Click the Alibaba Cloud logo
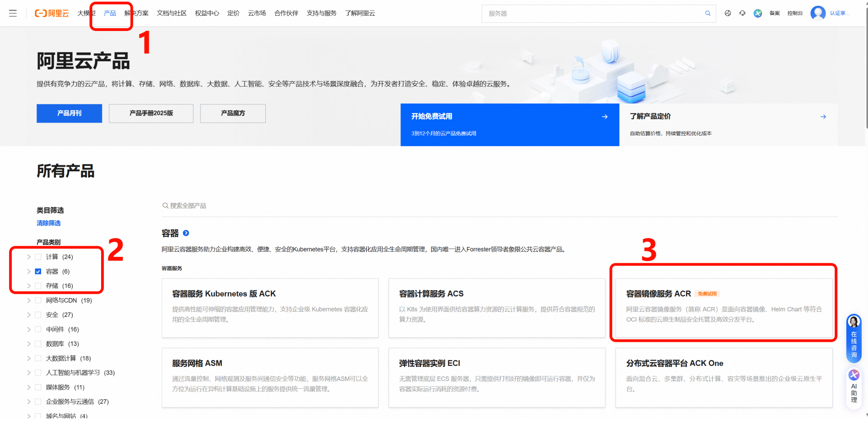Viewport: 868px width, 438px height. [x=52, y=13]
